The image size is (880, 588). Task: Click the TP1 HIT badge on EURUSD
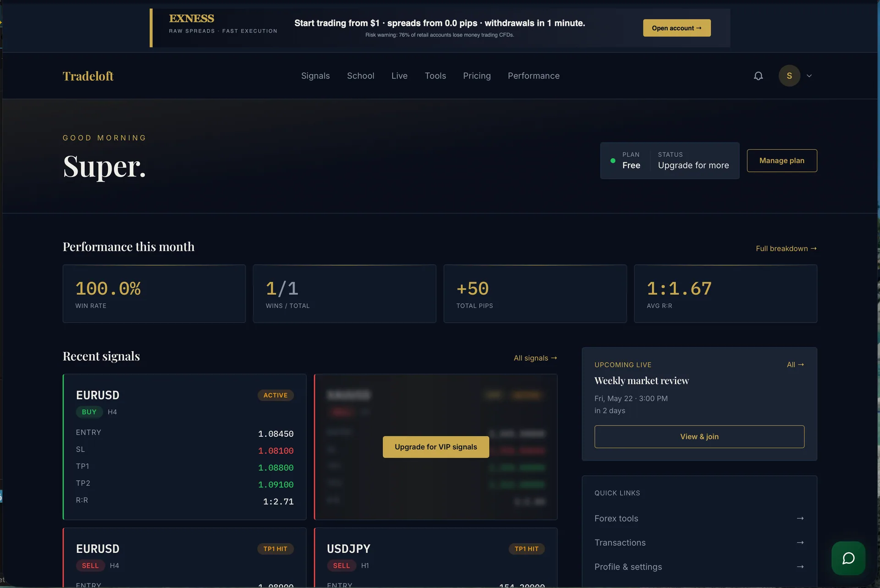tap(275, 549)
